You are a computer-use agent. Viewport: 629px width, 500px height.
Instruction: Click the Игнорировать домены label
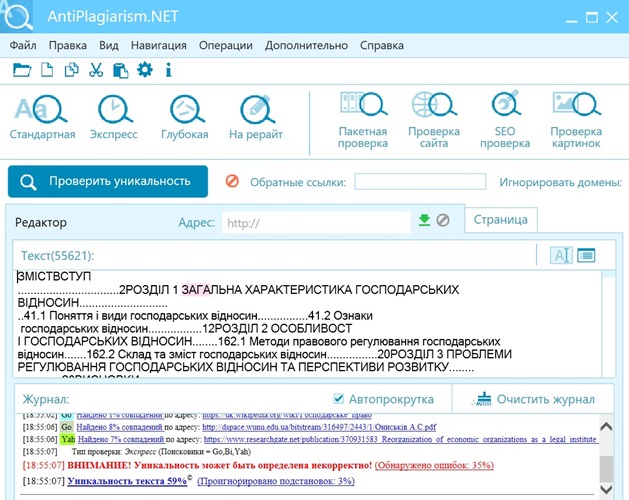tap(560, 182)
